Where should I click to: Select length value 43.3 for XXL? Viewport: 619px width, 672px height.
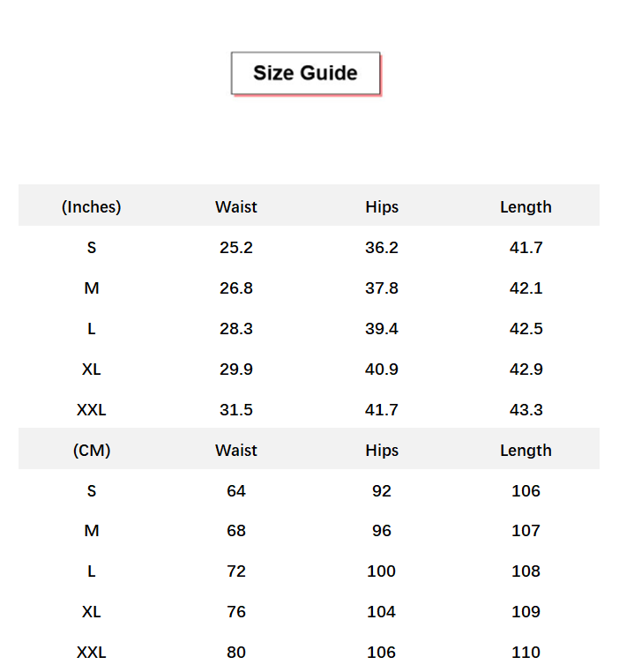click(x=526, y=410)
